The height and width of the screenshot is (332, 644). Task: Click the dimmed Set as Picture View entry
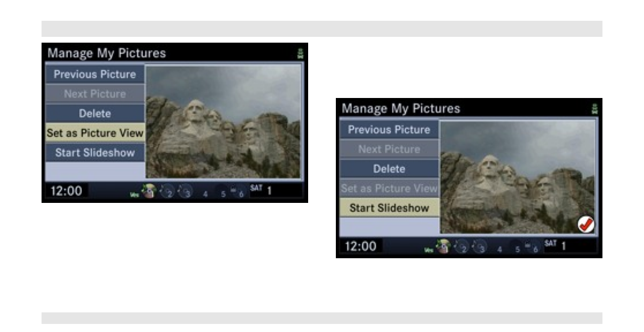pos(389,188)
